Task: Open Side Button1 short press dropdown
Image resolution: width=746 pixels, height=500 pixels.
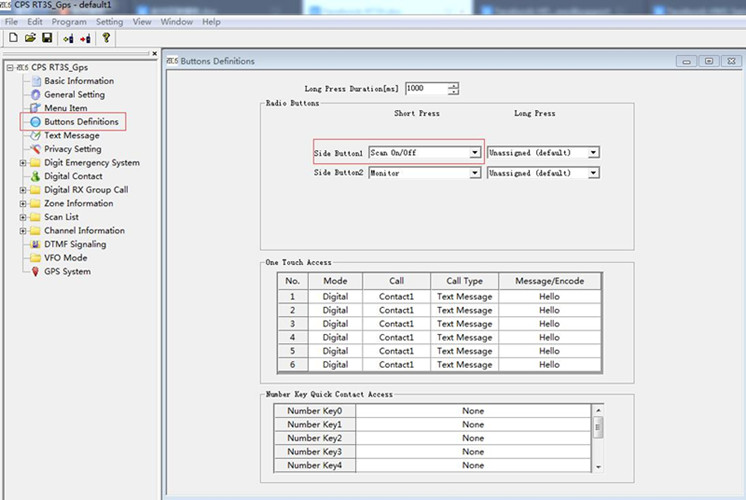Action: [475, 153]
